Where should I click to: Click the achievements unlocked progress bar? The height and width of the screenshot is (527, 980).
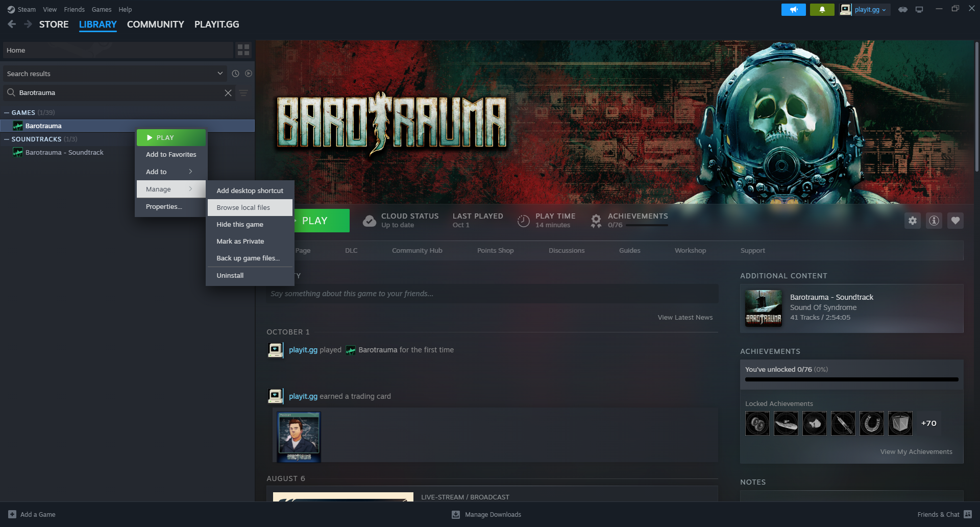(x=852, y=379)
